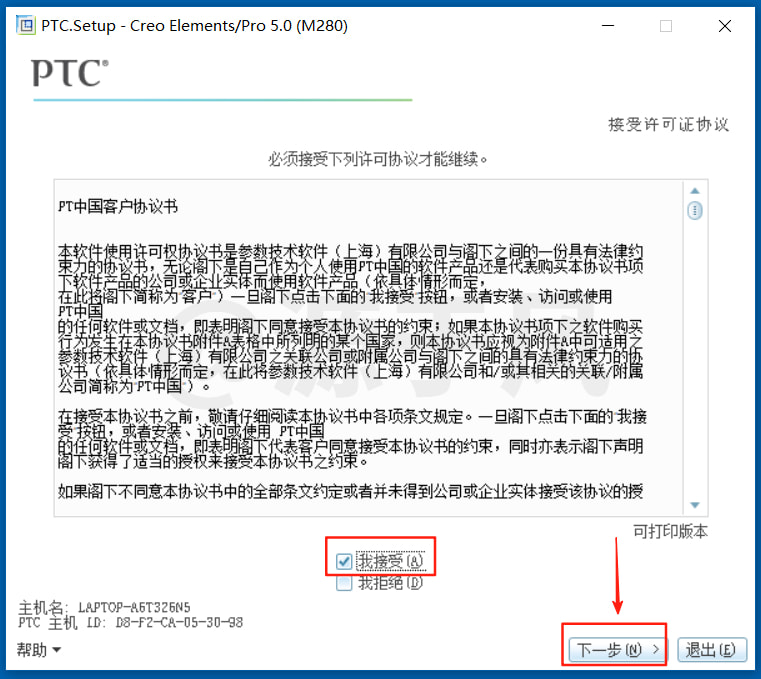Open the 帮助 help dropdown menu

pos(39,649)
